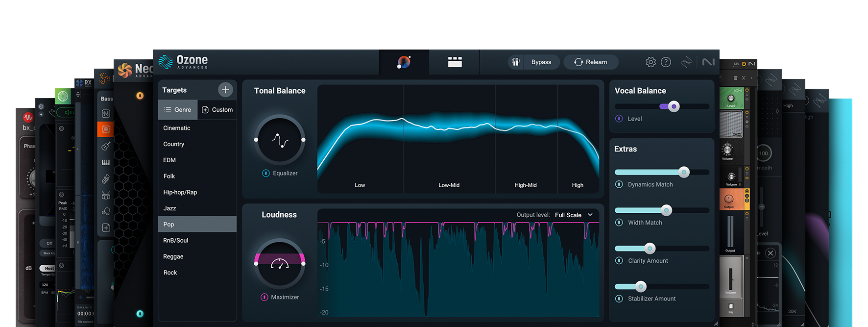
Task: Select the drum icon in Neutron sidebar
Action: coord(106,195)
